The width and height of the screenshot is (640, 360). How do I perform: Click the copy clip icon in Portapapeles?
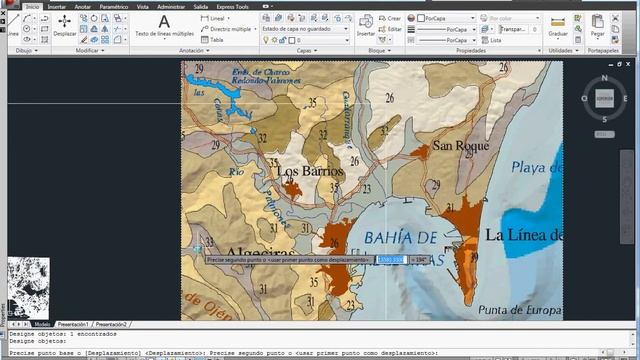pyautogui.click(x=615, y=29)
